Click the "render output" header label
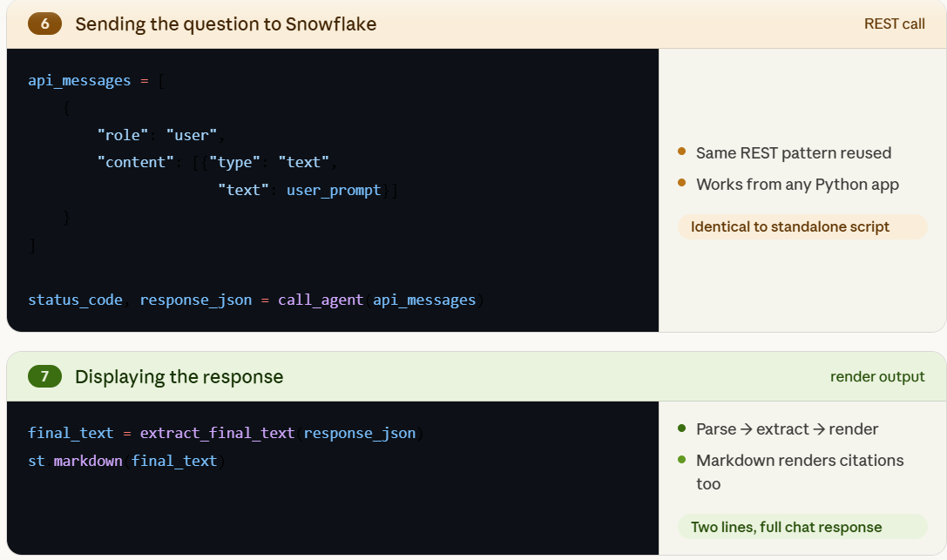 (877, 377)
